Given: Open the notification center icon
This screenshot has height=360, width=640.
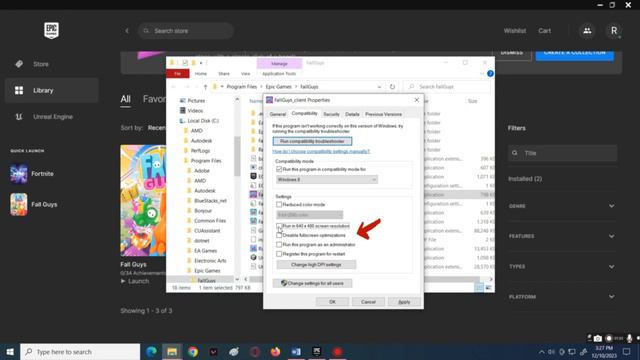Looking at the screenshot, I should pyautogui.click(x=627, y=351).
